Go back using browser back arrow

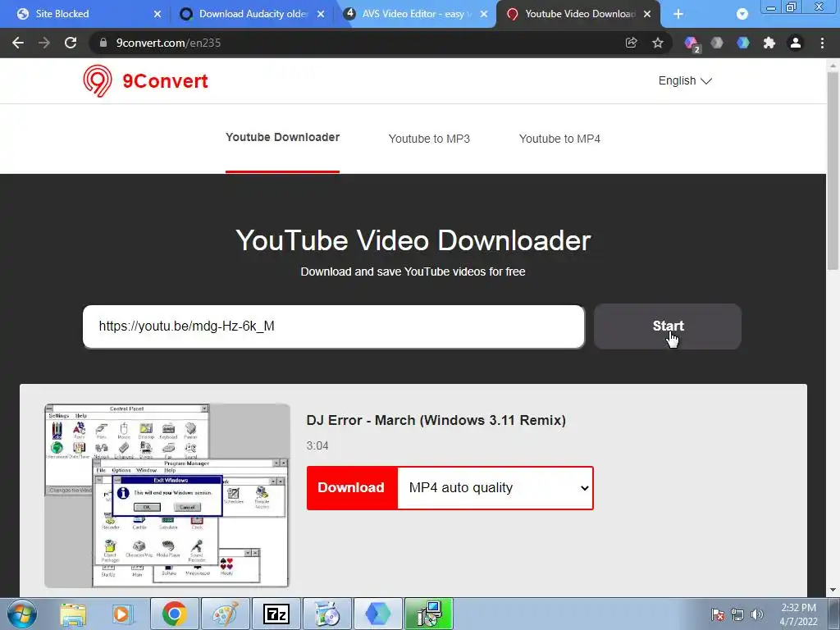click(x=18, y=43)
